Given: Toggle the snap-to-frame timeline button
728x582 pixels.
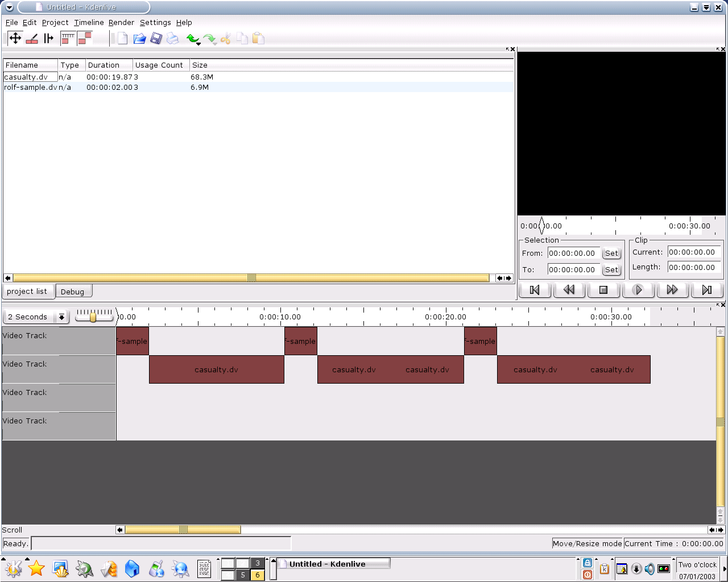Looking at the screenshot, I should pos(68,38).
